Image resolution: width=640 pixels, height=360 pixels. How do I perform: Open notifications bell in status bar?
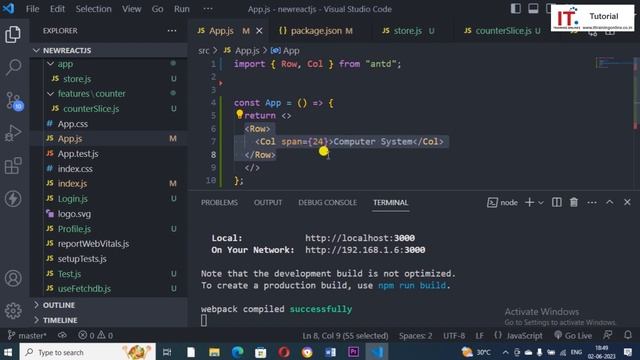pos(628,336)
